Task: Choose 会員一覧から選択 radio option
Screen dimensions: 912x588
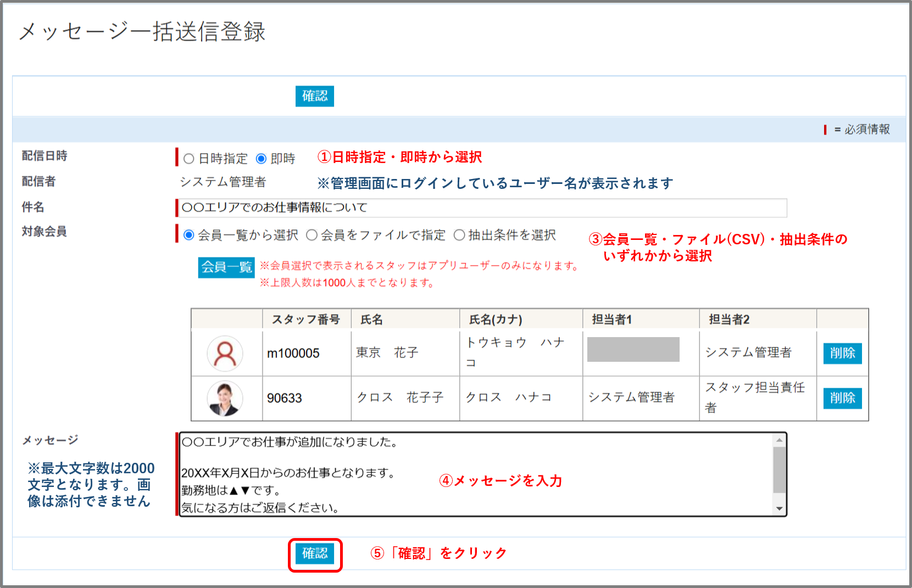Action: coord(189,235)
